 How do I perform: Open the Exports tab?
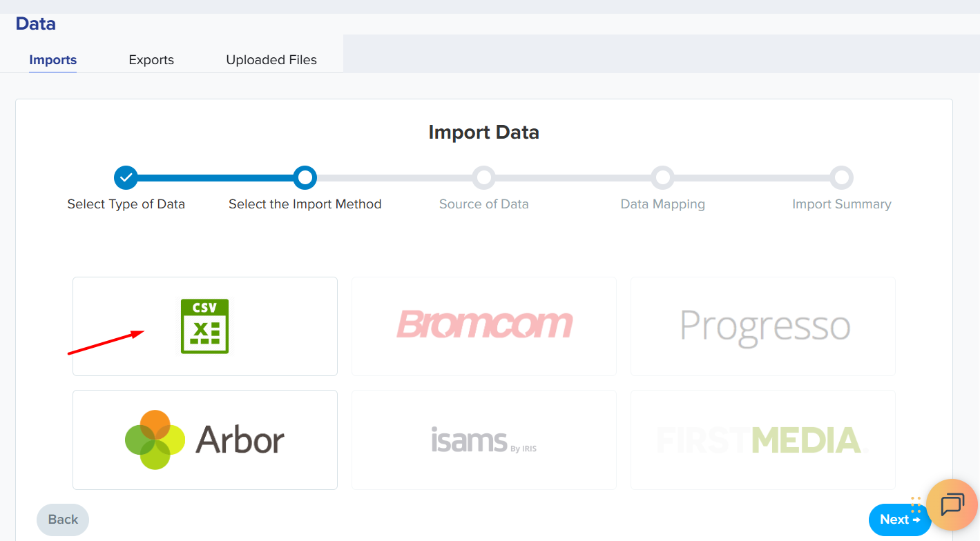point(151,60)
